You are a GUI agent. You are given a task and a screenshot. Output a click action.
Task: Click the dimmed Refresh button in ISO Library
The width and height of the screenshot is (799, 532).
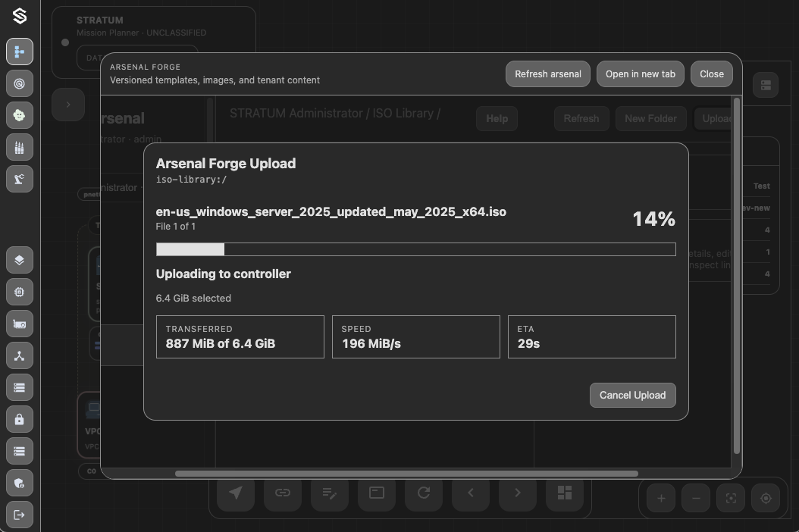[x=581, y=119]
